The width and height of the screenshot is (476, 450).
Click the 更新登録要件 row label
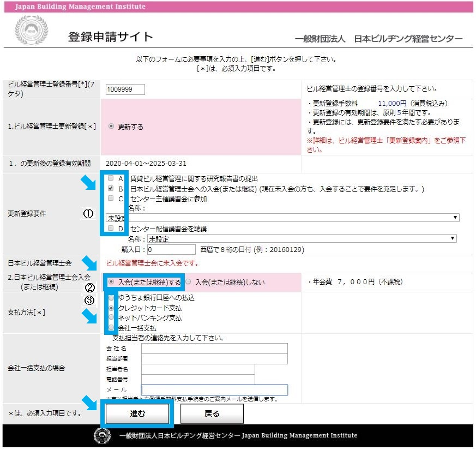pyautogui.click(x=27, y=213)
